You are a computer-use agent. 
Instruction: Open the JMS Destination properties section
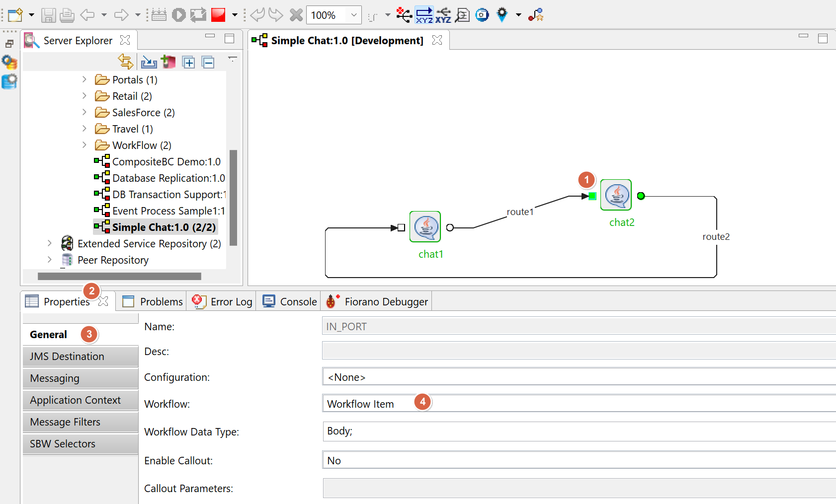[x=81, y=357]
